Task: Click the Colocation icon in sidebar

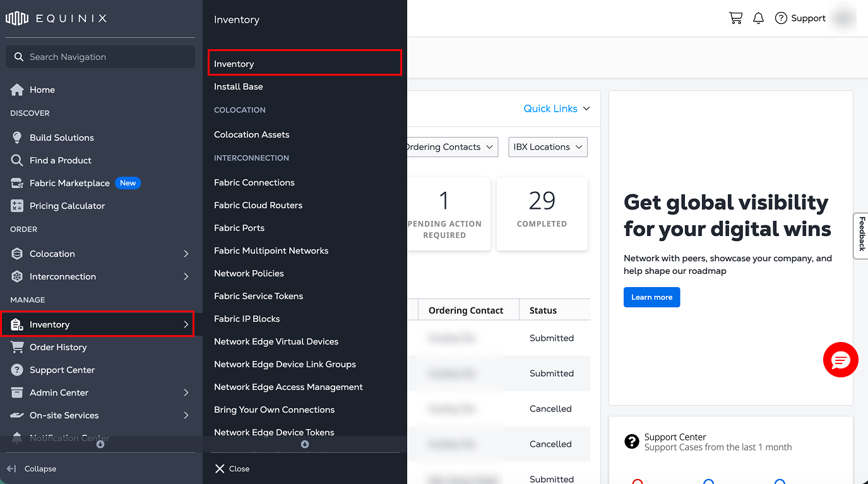Action: point(17,254)
